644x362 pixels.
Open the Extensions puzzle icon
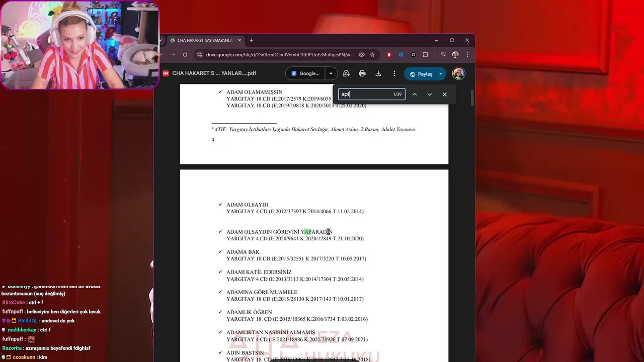(425, 54)
